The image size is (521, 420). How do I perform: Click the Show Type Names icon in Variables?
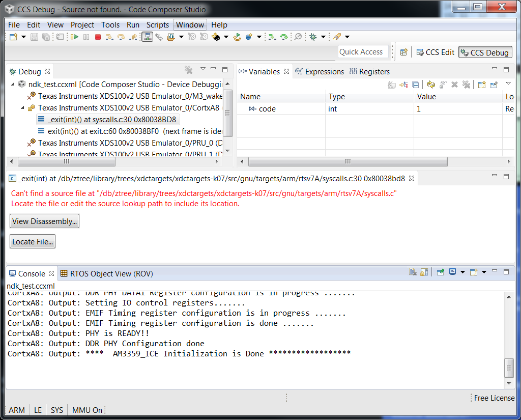point(392,85)
